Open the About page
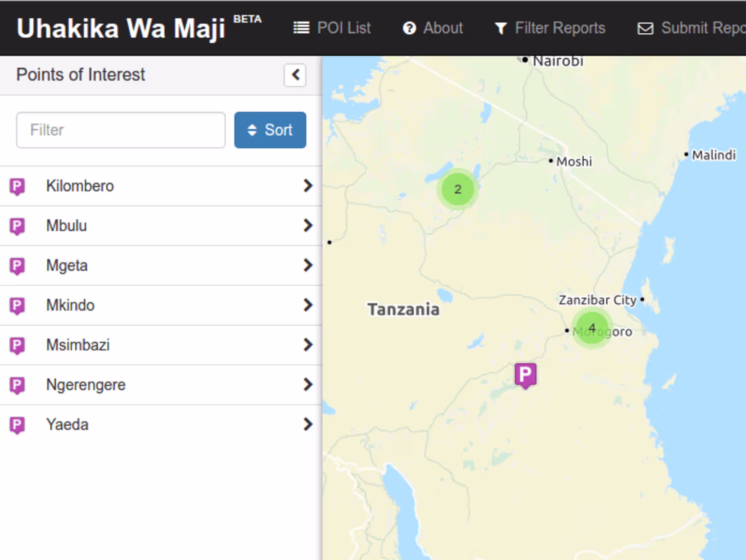The height and width of the screenshot is (560, 746). pyautogui.click(x=432, y=28)
